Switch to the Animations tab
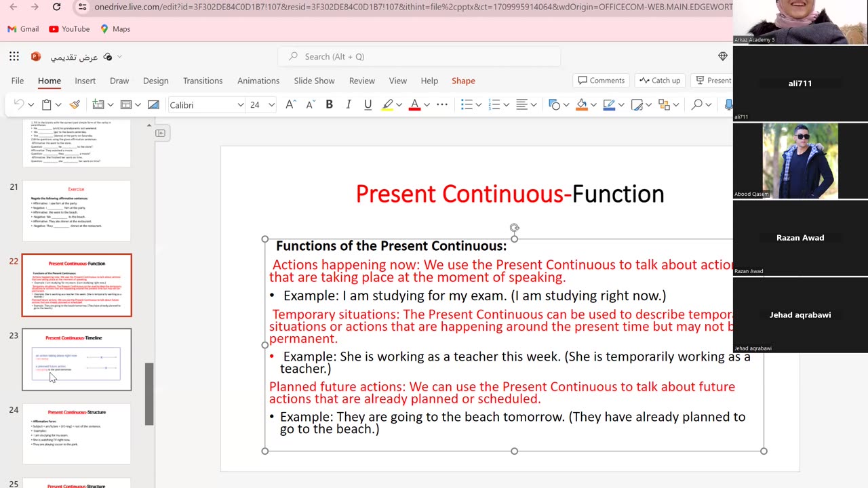Image resolution: width=868 pixels, height=488 pixels. coord(258,81)
